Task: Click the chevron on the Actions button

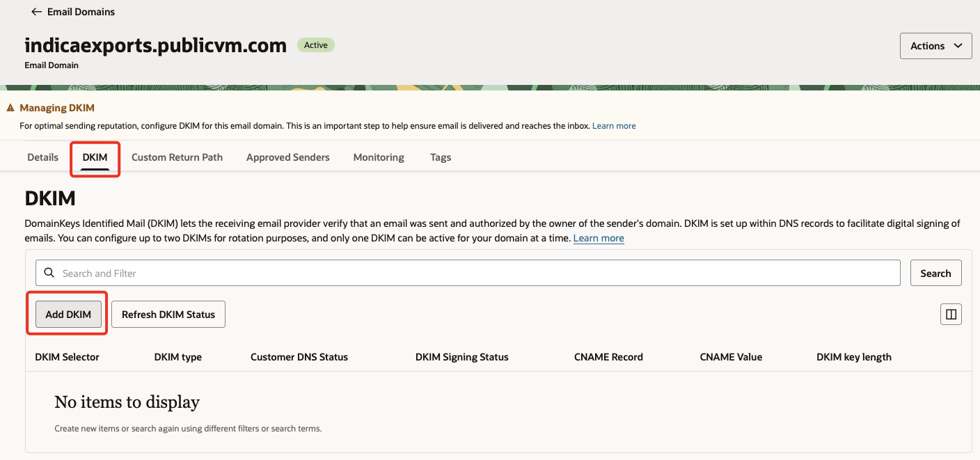Action: pos(956,45)
